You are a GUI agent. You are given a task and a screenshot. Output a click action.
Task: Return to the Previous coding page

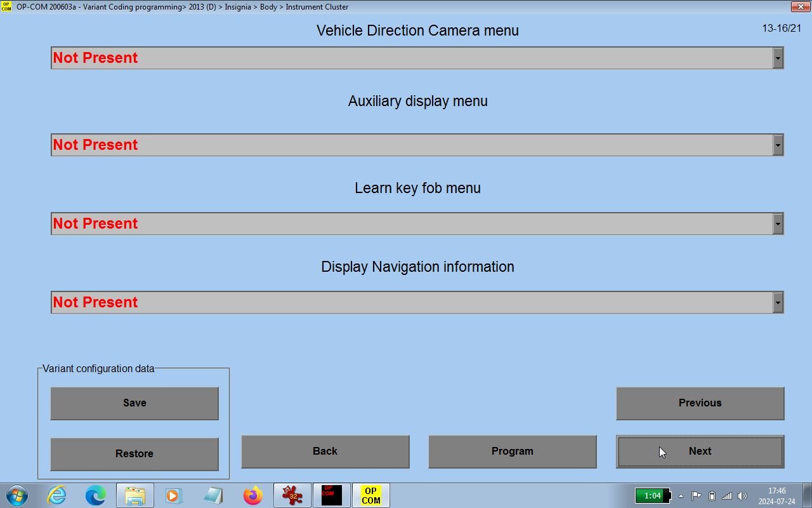tap(700, 403)
